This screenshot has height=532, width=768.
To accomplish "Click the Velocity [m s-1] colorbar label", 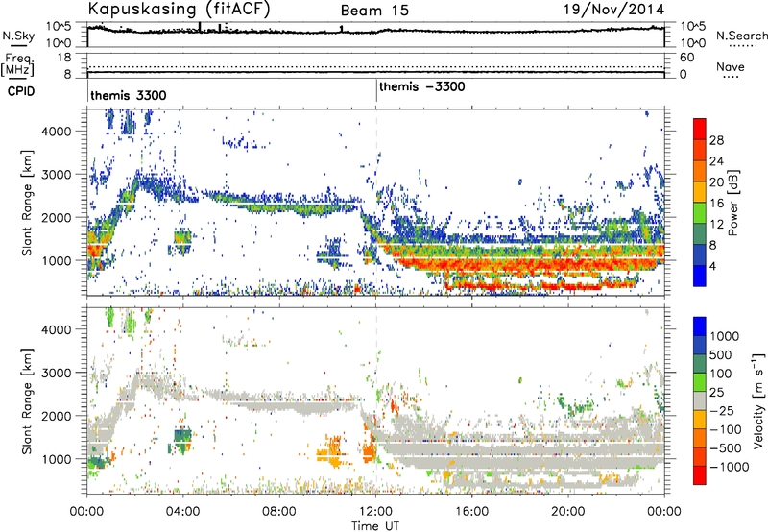I will [758, 400].
